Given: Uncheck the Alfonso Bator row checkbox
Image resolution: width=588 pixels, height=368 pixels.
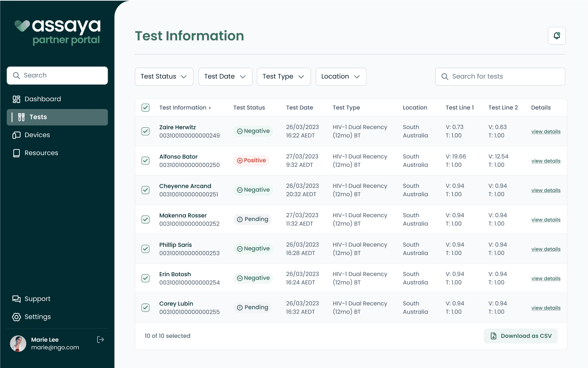Looking at the screenshot, I should 145,161.
